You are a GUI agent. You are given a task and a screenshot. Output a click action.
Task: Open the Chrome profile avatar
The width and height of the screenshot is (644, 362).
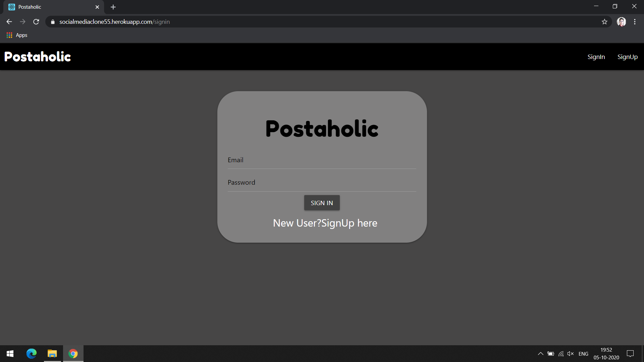(x=621, y=22)
